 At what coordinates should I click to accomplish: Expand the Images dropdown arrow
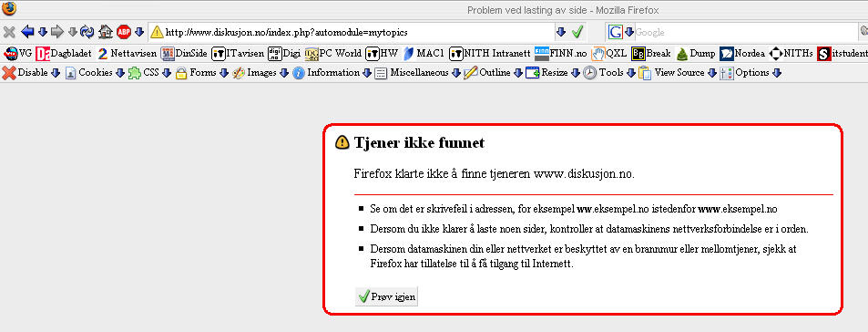coord(283,73)
